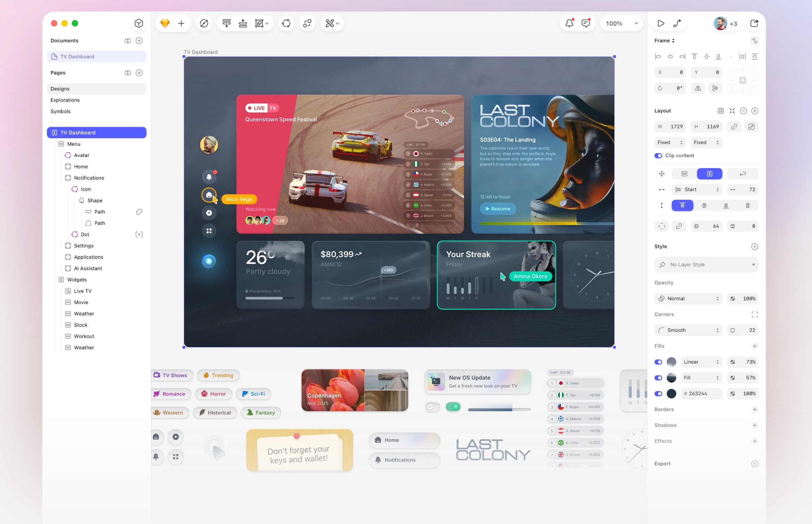Open the 100% zoom dropdown
Screen dimensions: 812x524
point(621,23)
